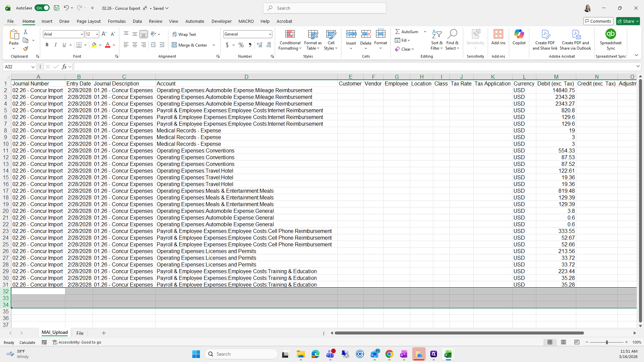Expand the font name Arial dropdown
The image size is (644, 362).
point(82,34)
